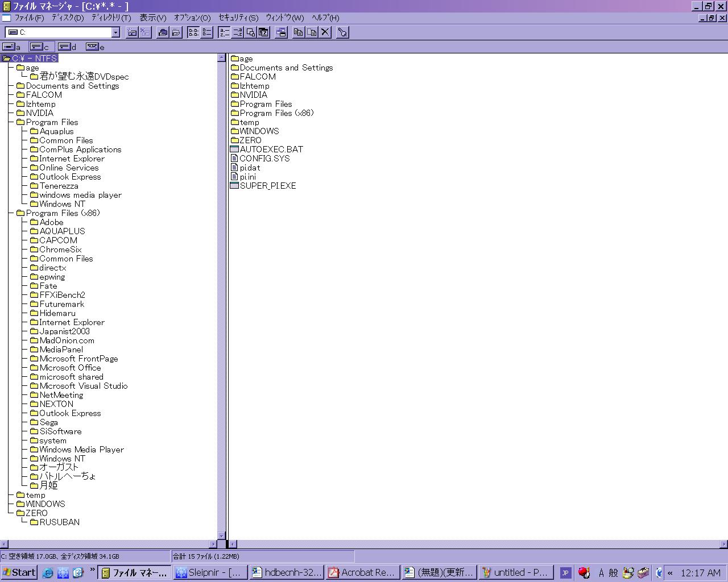This screenshot has height=582, width=728.
Task: Switch to names-only file view icon
Action: pyautogui.click(x=193, y=32)
